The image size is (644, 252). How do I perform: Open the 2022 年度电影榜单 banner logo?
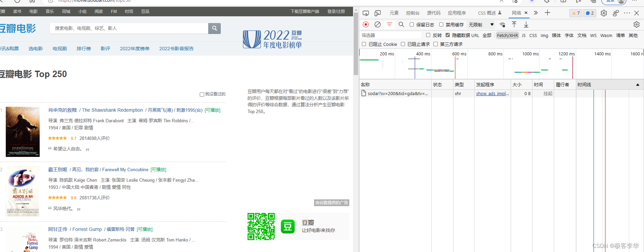click(272, 39)
